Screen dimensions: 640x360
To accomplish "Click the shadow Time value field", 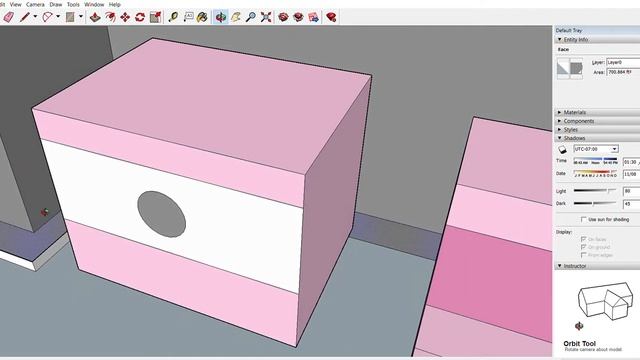I will tap(631, 162).
